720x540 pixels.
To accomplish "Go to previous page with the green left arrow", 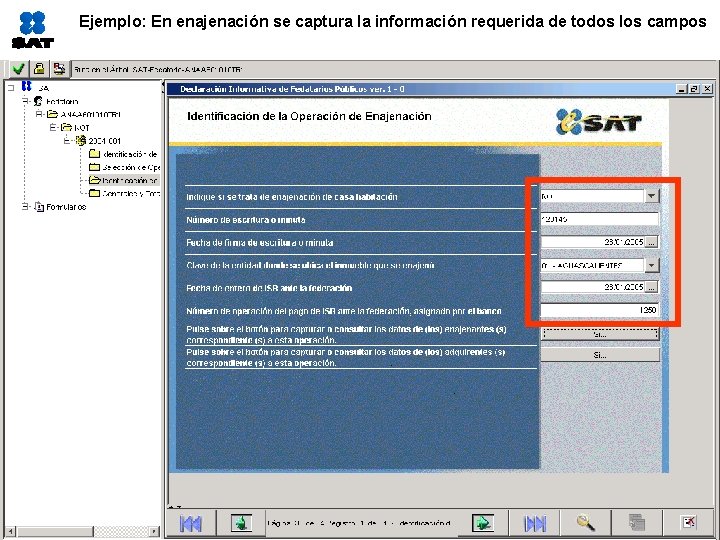I will pos(241,523).
